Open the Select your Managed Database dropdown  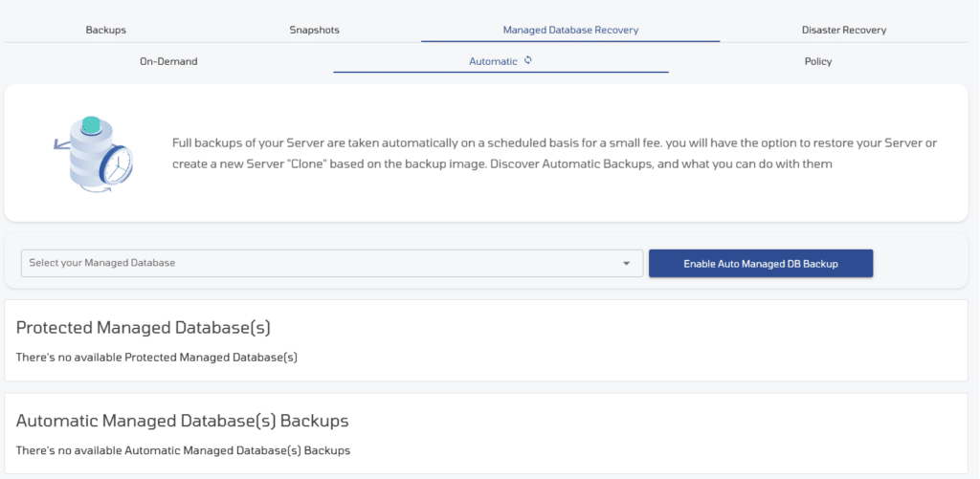332,263
